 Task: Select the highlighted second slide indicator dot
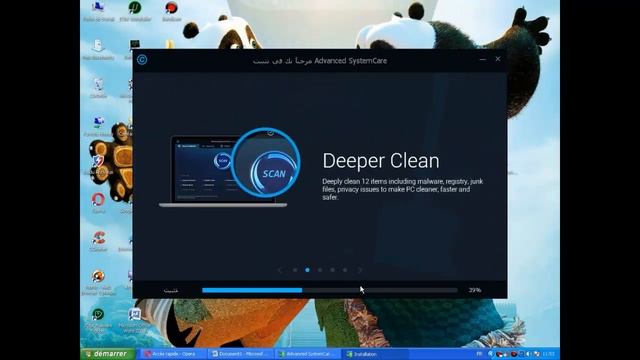coord(307,270)
